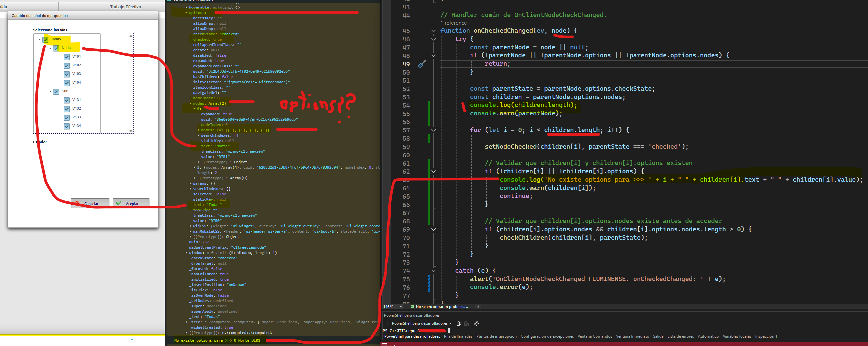The width and height of the screenshot is (868, 346).
Task: Collapse the Todas tree node arrow
Action: (39, 39)
